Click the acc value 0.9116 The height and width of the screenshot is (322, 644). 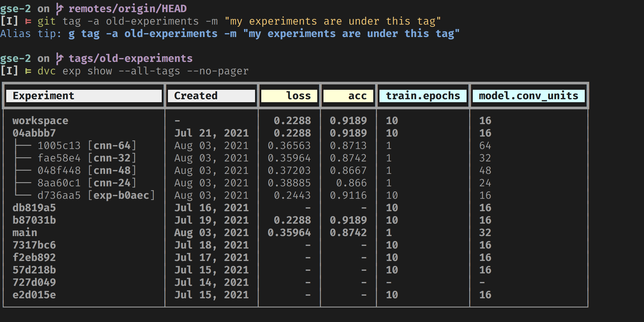[x=348, y=195]
